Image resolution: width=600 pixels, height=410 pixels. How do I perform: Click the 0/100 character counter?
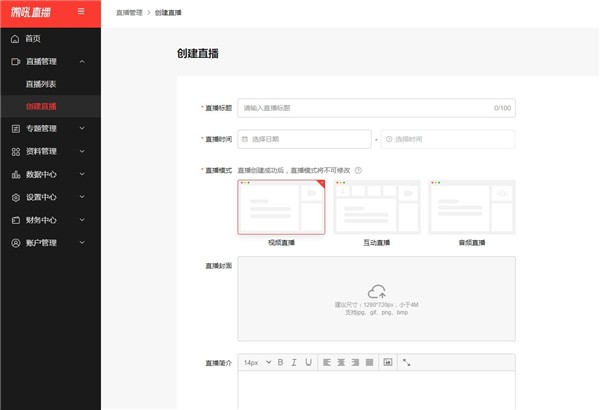(x=502, y=108)
